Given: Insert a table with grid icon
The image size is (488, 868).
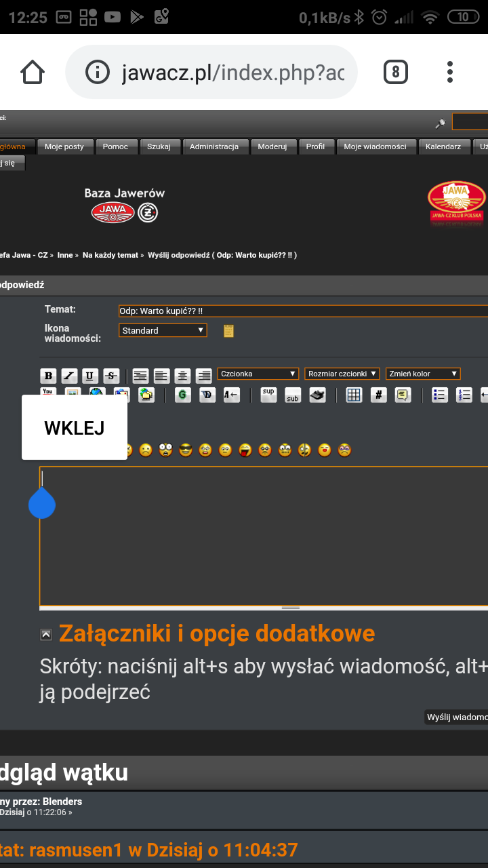Looking at the screenshot, I should (354, 395).
